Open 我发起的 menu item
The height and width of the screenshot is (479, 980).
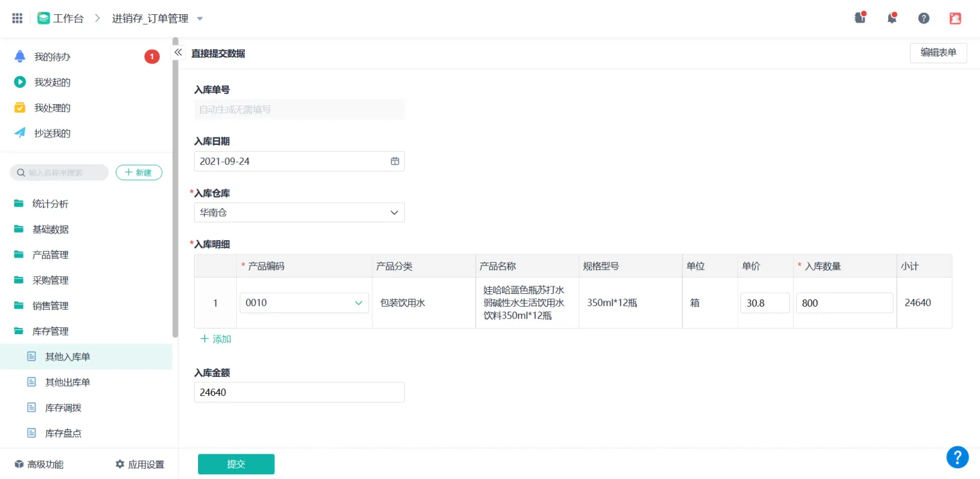(86, 82)
